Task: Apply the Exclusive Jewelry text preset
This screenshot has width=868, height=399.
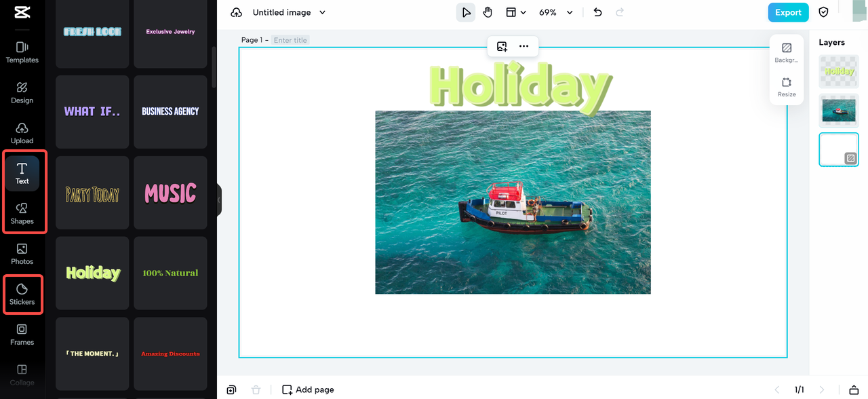Action: [170, 32]
